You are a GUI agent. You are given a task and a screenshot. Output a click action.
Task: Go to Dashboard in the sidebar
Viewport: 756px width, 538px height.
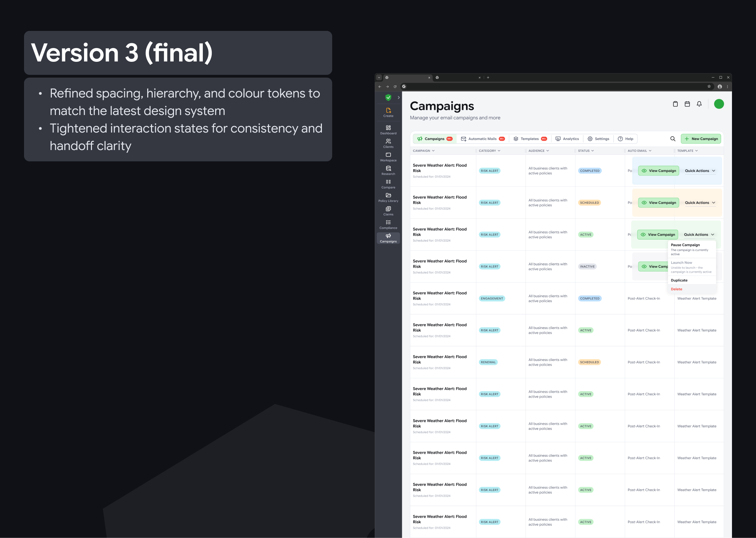coord(388,130)
